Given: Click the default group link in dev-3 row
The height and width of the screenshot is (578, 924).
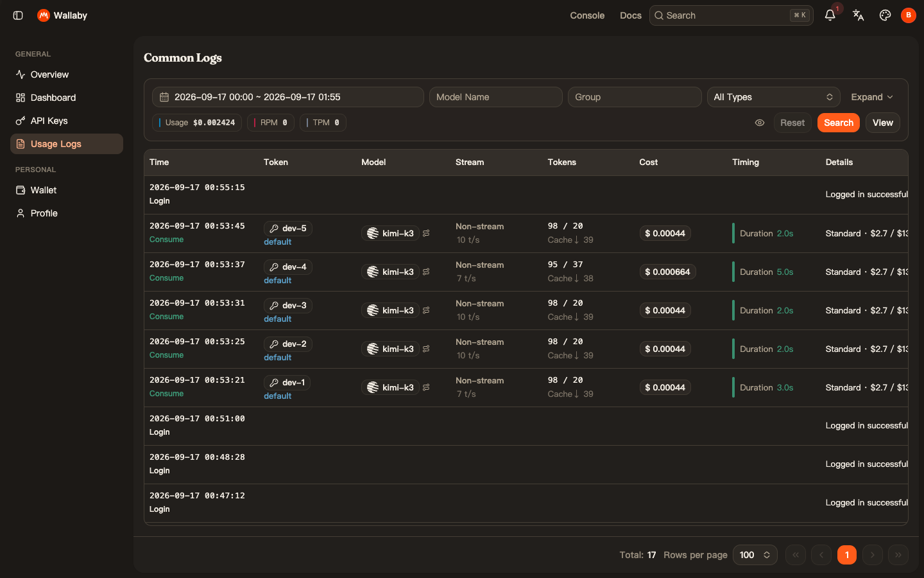Looking at the screenshot, I should (277, 319).
